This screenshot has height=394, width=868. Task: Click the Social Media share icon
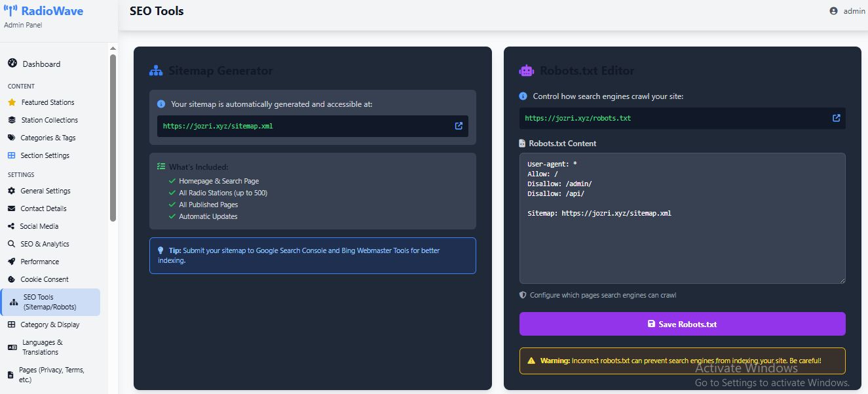(x=11, y=226)
